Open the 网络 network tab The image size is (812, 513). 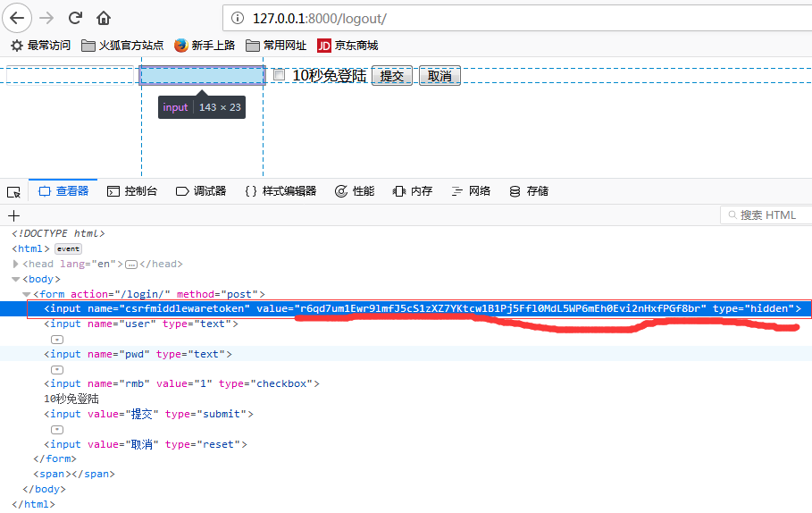click(x=471, y=191)
